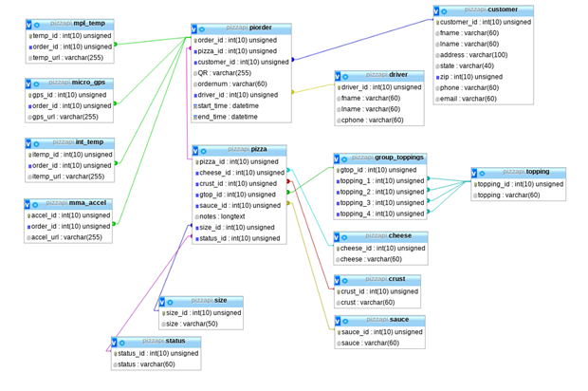The width and height of the screenshot is (588, 391).
Task: Select the pizzapi.piorder table title
Action: 249,28
